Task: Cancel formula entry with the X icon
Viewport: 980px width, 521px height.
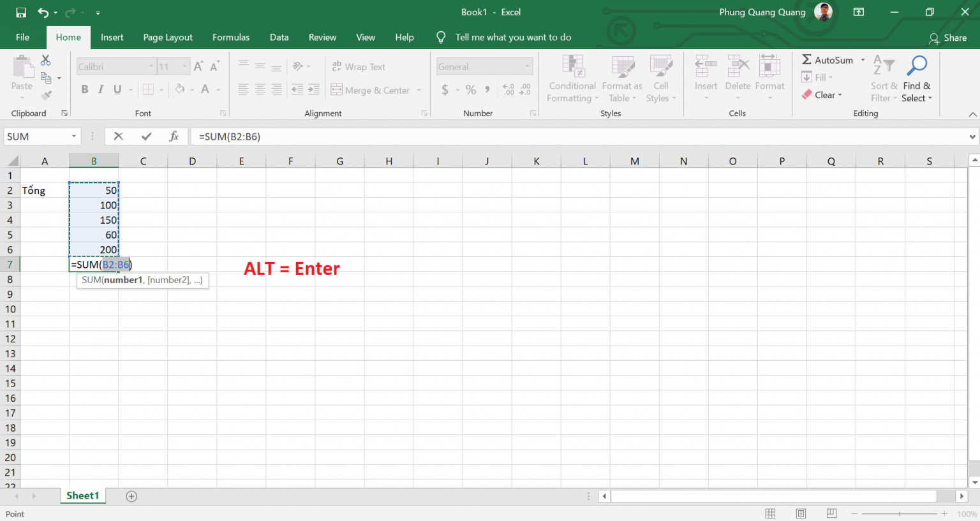Action: coord(118,136)
